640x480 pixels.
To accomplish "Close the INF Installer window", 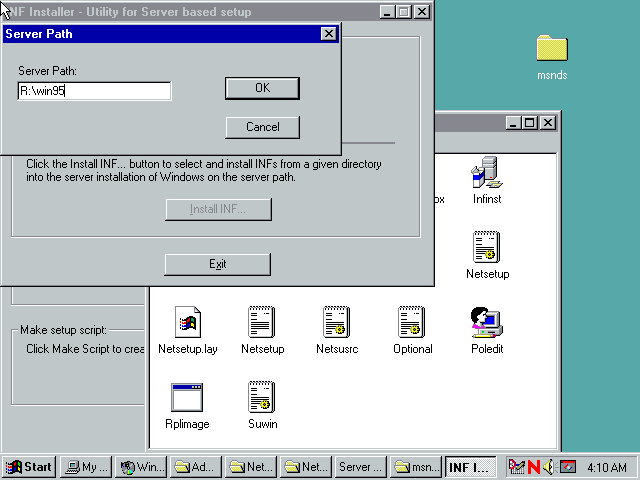I will point(422,12).
